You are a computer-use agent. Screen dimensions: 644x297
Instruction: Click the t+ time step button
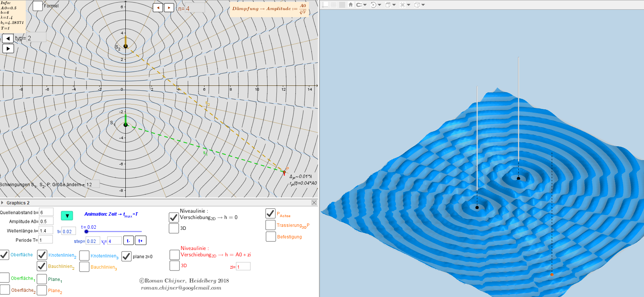(140, 241)
